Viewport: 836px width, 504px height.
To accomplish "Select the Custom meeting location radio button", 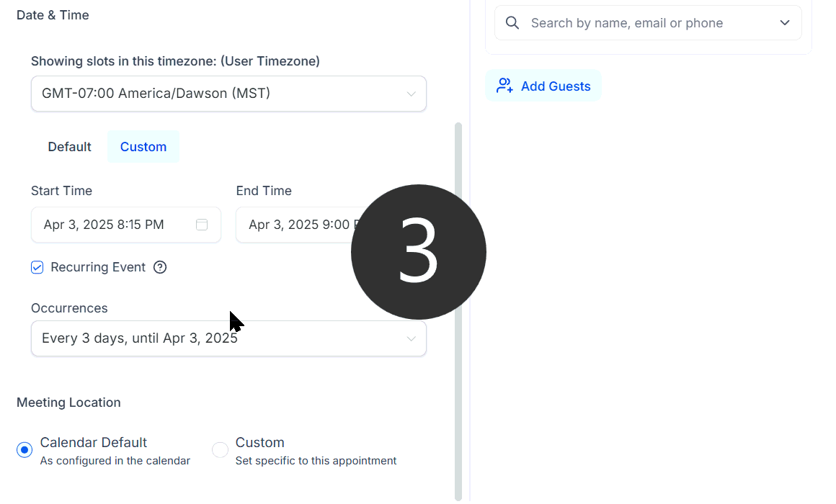I will click(x=220, y=449).
